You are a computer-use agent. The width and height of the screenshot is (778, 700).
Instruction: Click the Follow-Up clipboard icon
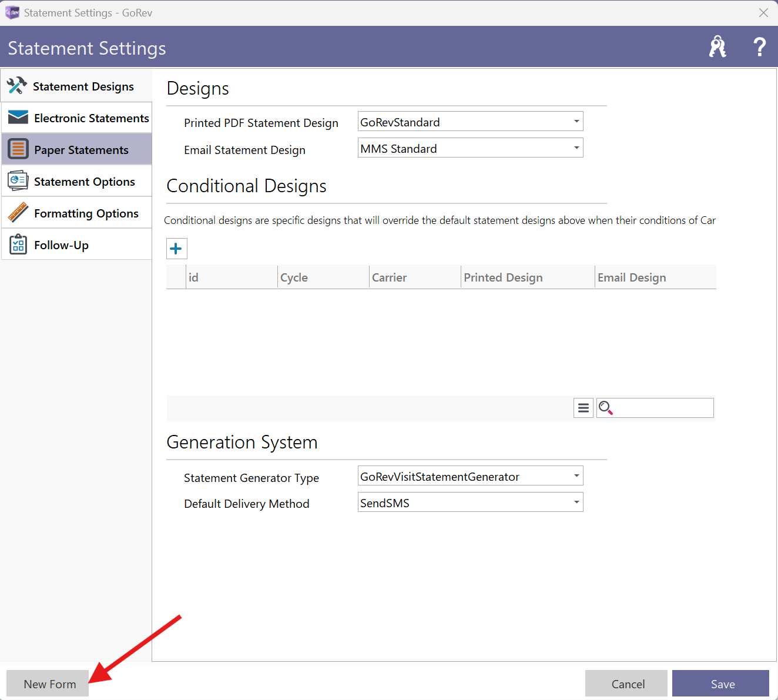coord(18,245)
